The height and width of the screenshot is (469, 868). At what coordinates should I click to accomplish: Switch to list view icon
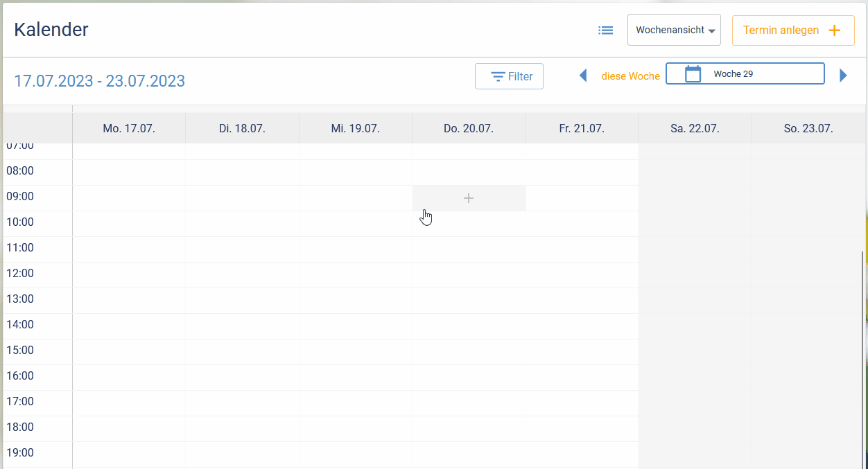pyautogui.click(x=606, y=30)
